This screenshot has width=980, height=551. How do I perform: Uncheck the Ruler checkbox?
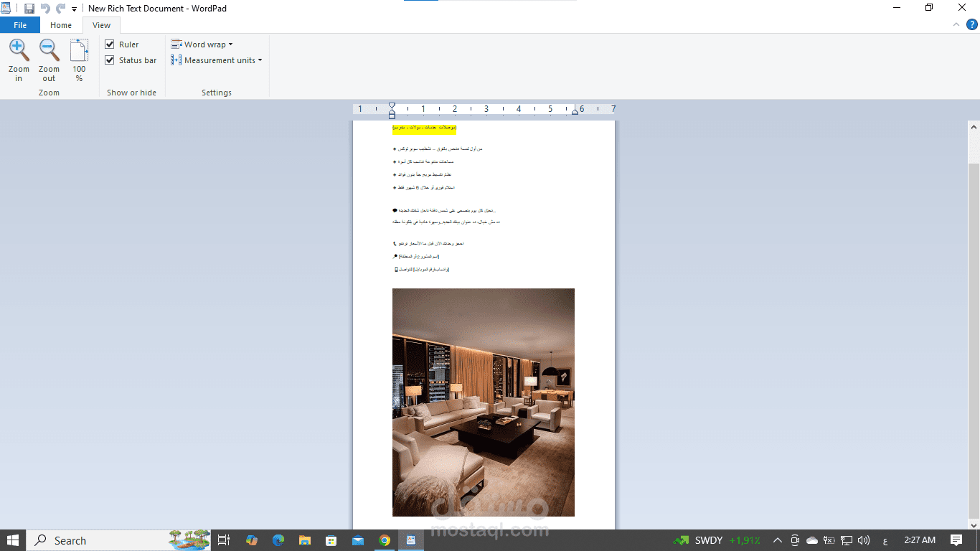110,44
